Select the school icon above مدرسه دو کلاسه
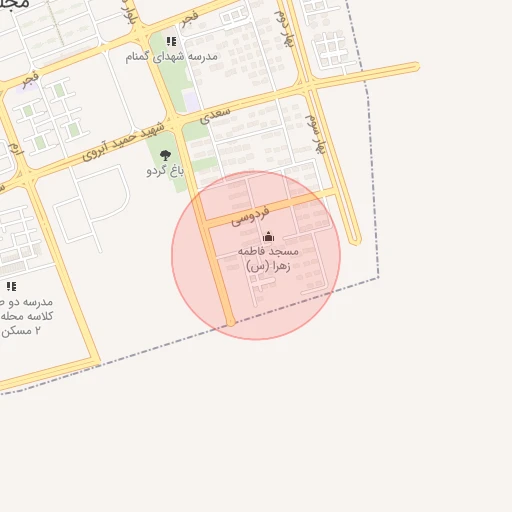512x512 pixels. [11, 286]
